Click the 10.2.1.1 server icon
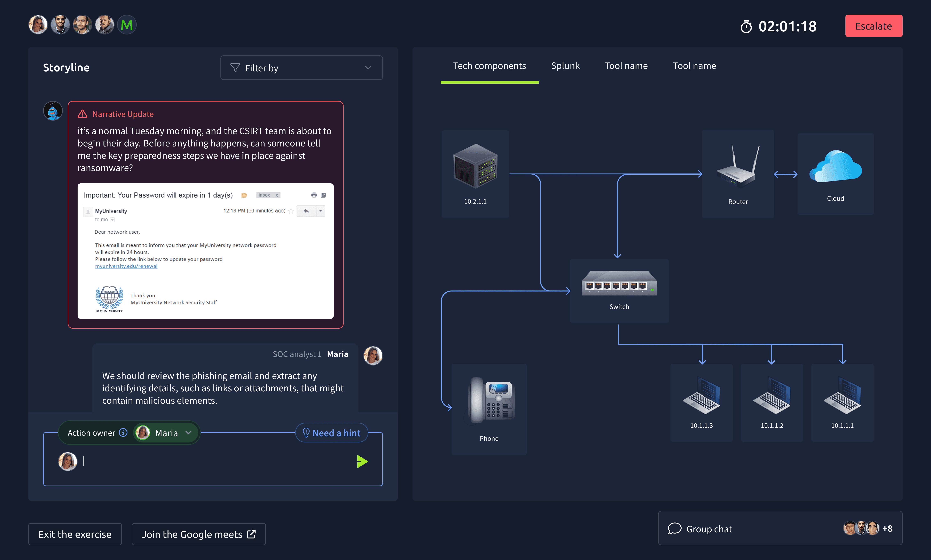This screenshot has width=931, height=560. pyautogui.click(x=475, y=166)
